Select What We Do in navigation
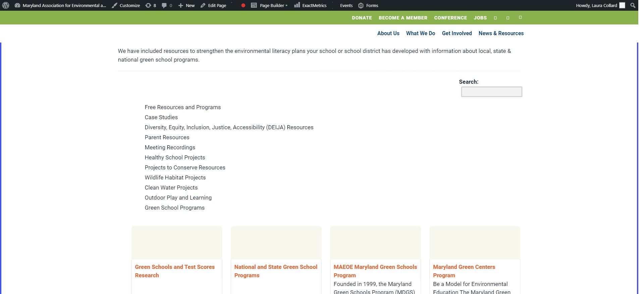 pyautogui.click(x=420, y=33)
